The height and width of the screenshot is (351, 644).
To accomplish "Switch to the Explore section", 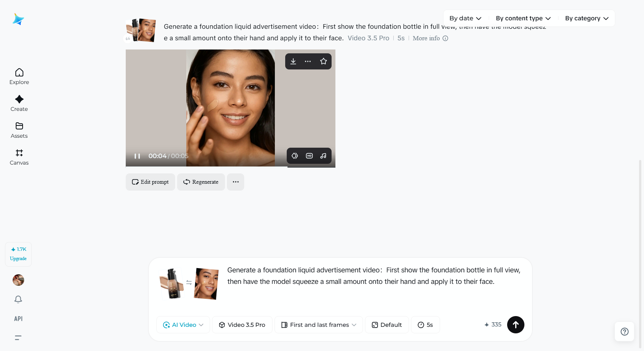I will [x=19, y=76].
